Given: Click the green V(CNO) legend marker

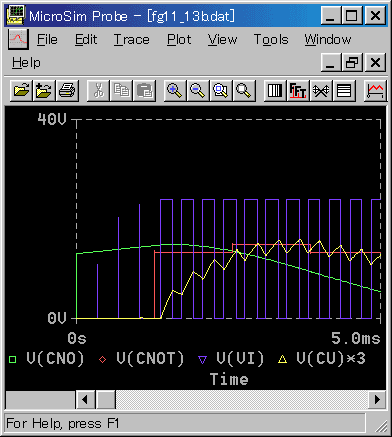Looking at the screenshot, I should (x=12, y=360).
